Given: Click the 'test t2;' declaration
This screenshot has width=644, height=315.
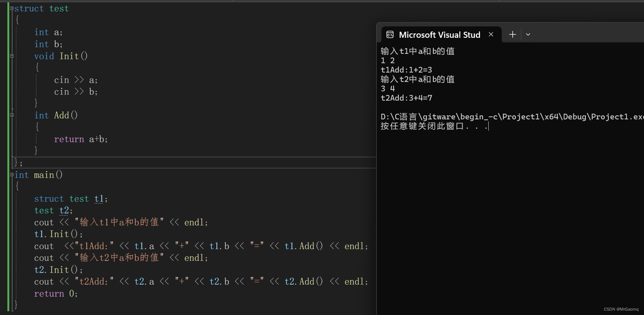Looking at the screenshot, I should (x=53, y=210).
